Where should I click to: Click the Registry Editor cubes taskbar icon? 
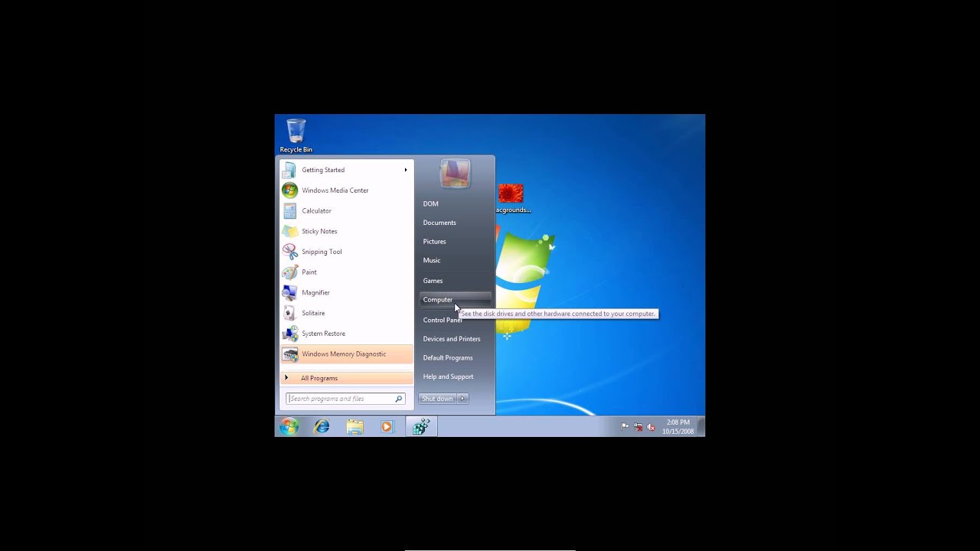point(421,427)
